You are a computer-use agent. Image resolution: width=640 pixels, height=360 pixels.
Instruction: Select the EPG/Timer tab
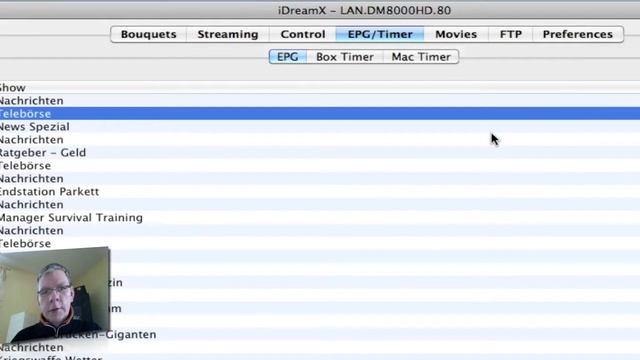tap(380, 34)
